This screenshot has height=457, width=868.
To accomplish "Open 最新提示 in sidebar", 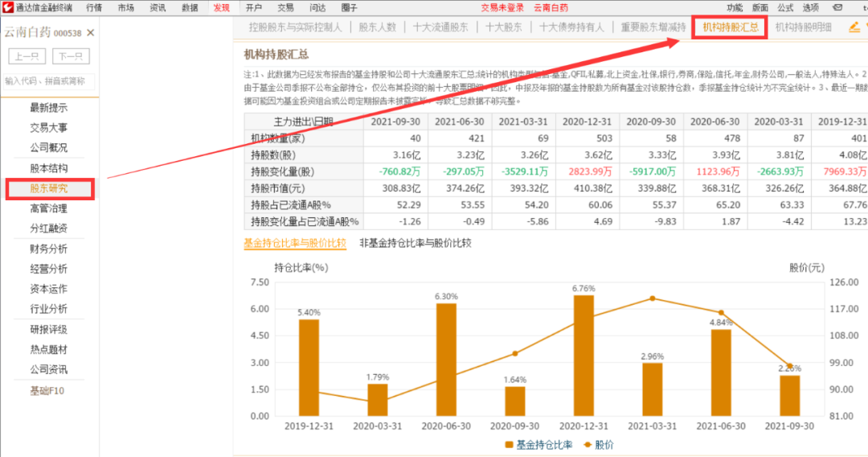I will coord(49,108).
